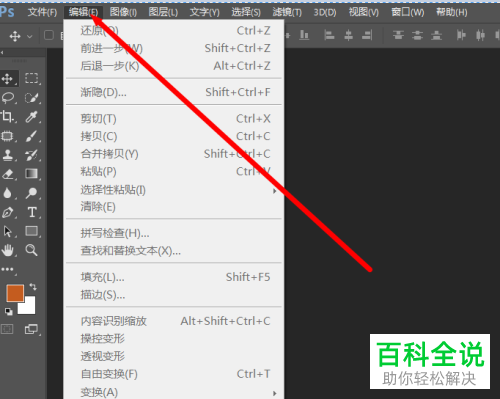Choose 粘贴(P) menu entry
Image resolution: width=500 pixels, height=399 pixels.
(x=174, y=172)
